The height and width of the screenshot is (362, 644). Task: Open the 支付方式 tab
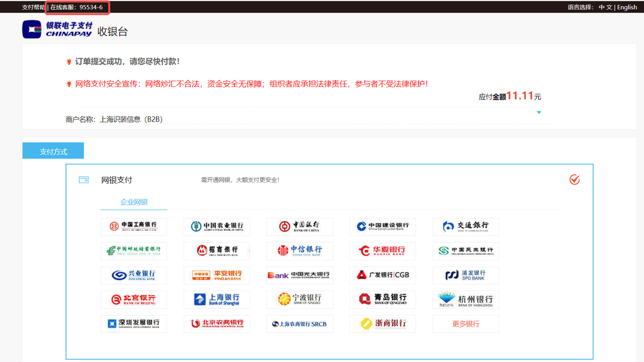click(x=53, y=151)
